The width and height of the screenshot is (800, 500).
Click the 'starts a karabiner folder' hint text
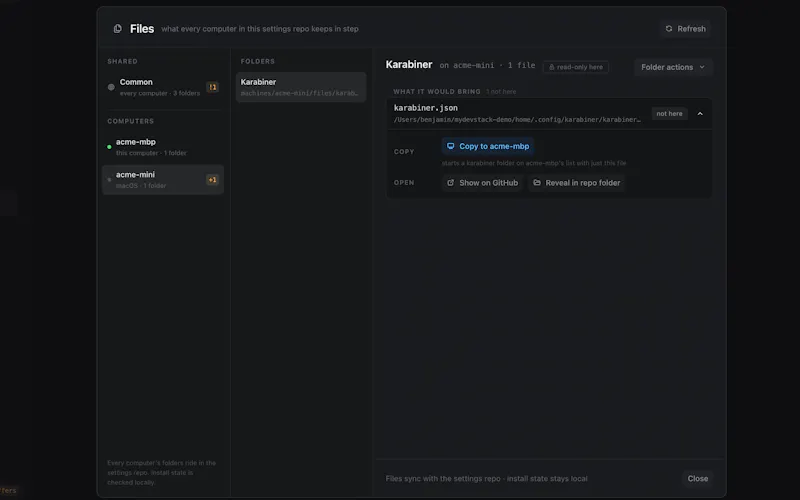[x=534, y=163]
